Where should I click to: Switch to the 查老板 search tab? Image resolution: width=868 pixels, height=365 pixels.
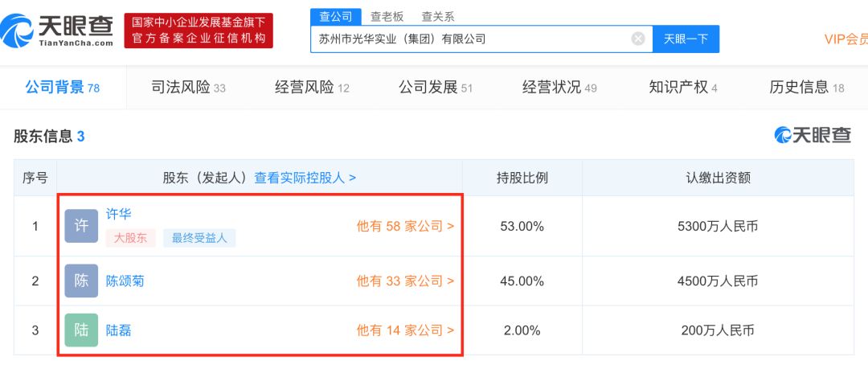387,16
